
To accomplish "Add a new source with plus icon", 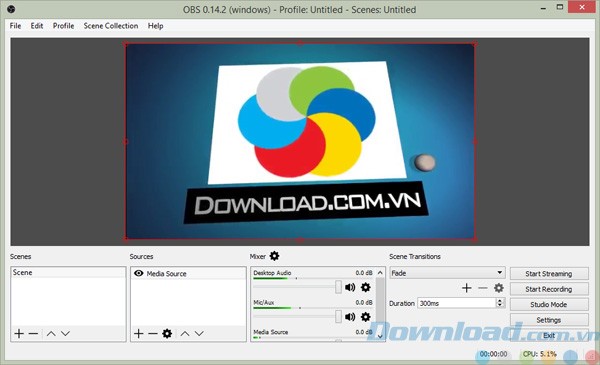I will [139, 334].
